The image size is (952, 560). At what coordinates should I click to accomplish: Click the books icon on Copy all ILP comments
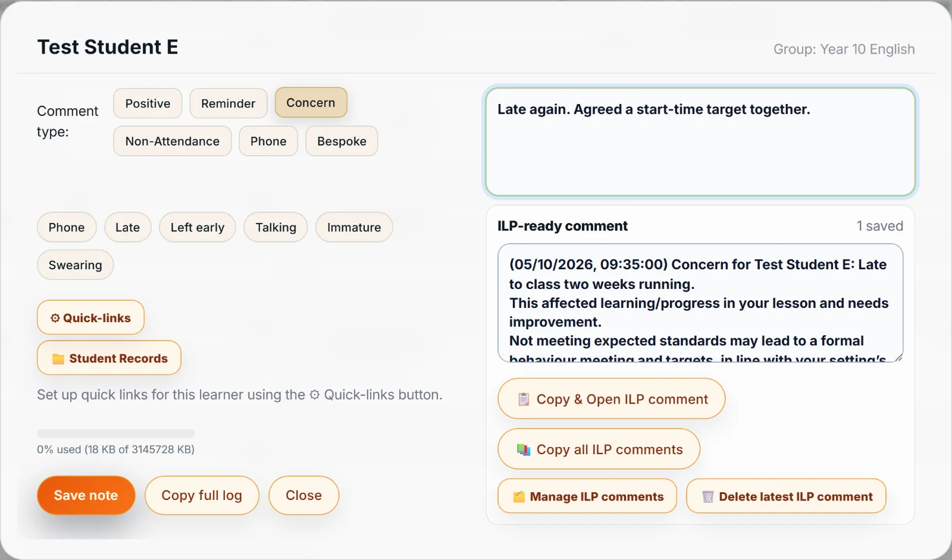tap(524, 449)
